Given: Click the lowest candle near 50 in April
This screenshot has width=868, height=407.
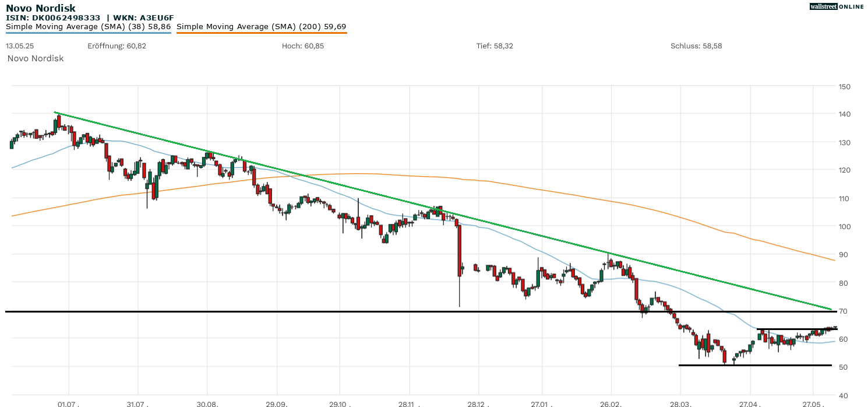Looking at the screenshot, I should click(x=724, y=355).
